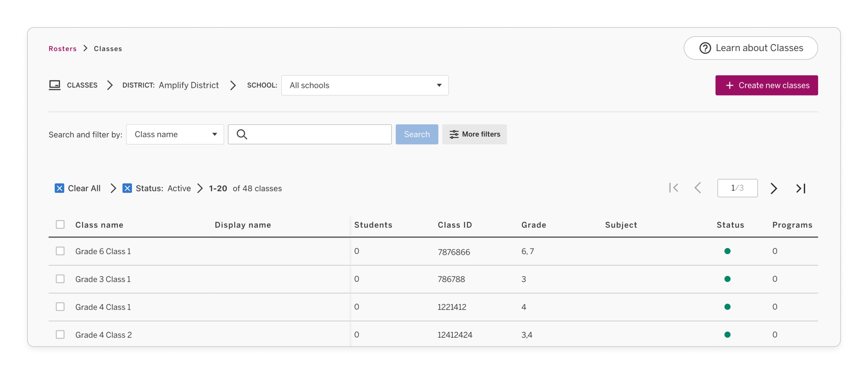
Task: Open the All schools dropdown
Action: coord(365,85)
